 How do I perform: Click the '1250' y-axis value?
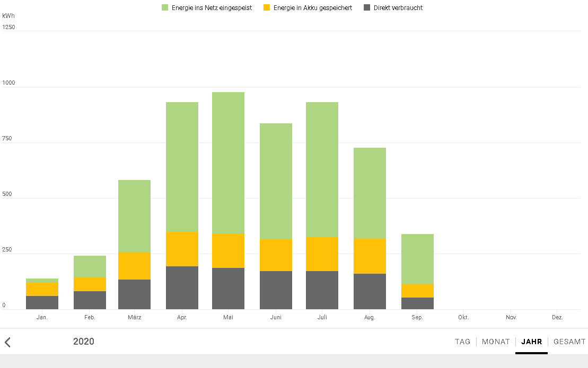point(8,27)
